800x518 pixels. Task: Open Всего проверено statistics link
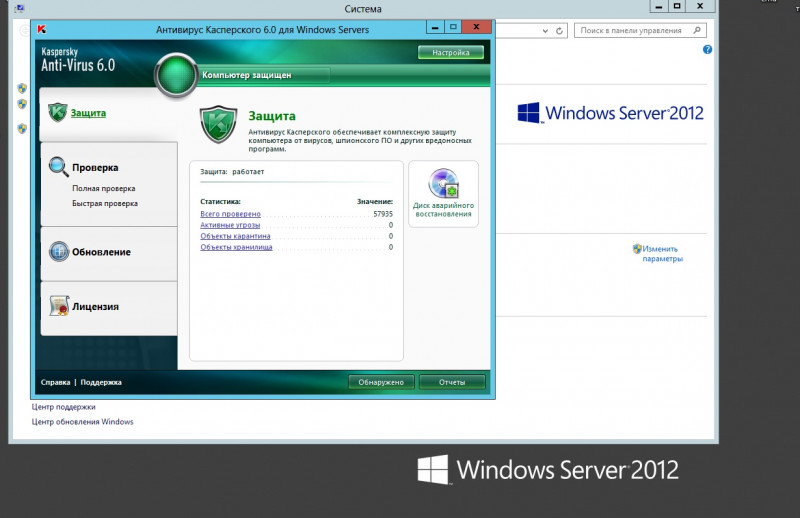click(230, 214)
